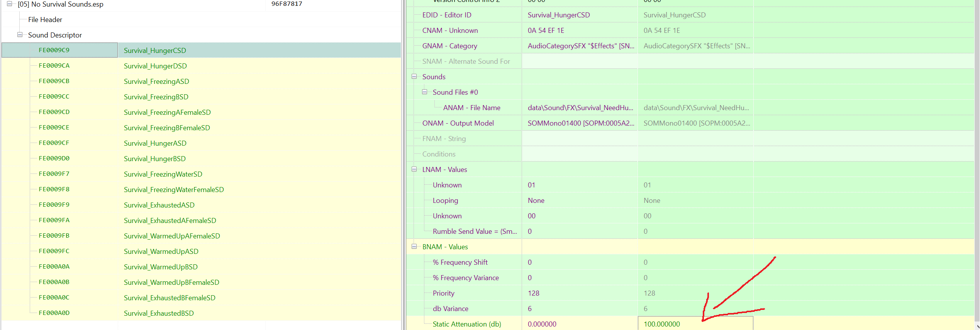
Task: Click the Static Attenuation 0.000000 value
Action: coord(542,324)
